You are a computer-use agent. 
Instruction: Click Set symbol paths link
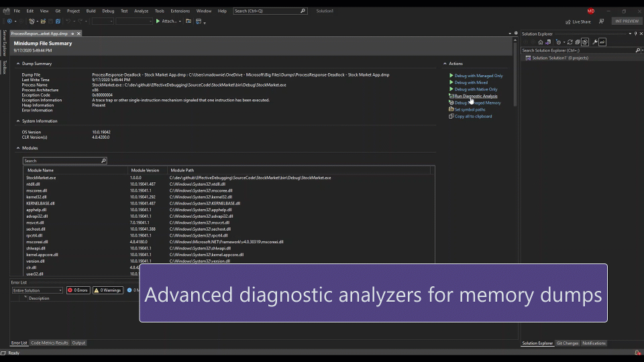pos(470,109)
